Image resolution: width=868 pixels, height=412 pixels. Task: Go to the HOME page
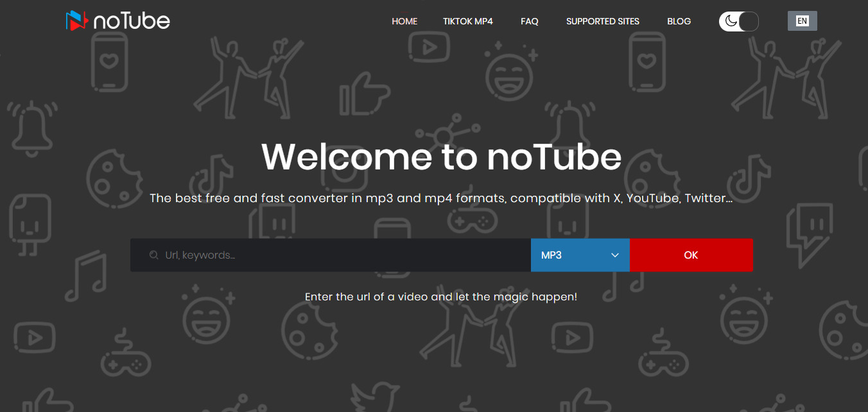click(x=404, y=21)
